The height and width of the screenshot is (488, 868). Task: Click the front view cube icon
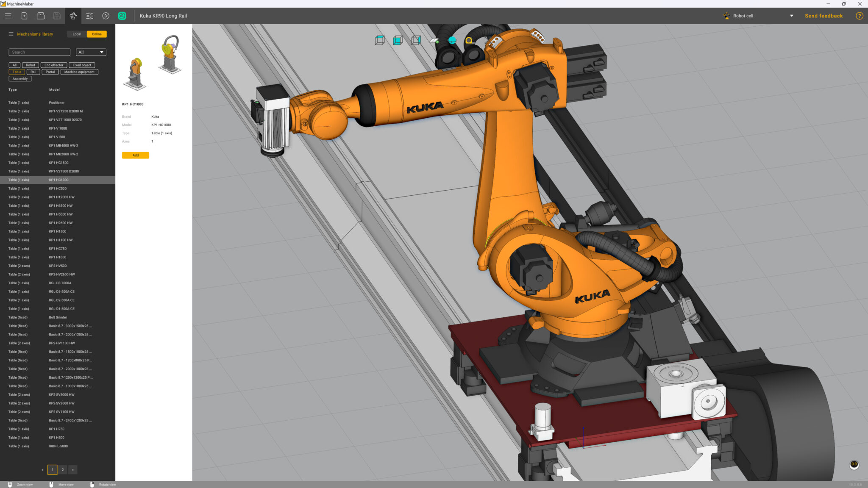point(398,40)
